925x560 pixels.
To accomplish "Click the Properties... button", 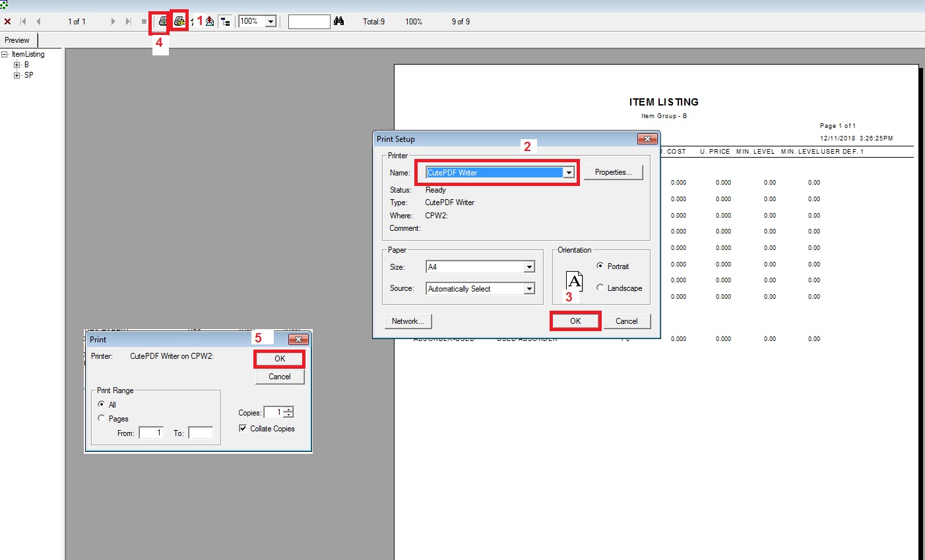I will pyautogui.click(x=613, y=172).
